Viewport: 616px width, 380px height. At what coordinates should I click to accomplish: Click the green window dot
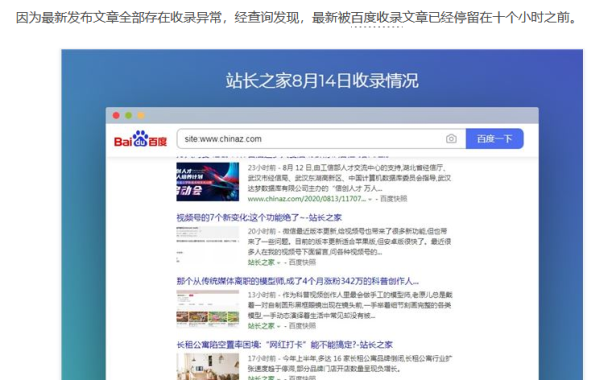pyautogui.click(x=128, y=115)
